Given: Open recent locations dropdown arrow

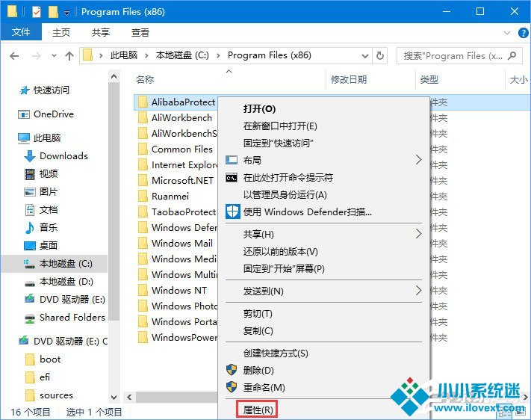Looking at the screenshot, I should (54, 55).
